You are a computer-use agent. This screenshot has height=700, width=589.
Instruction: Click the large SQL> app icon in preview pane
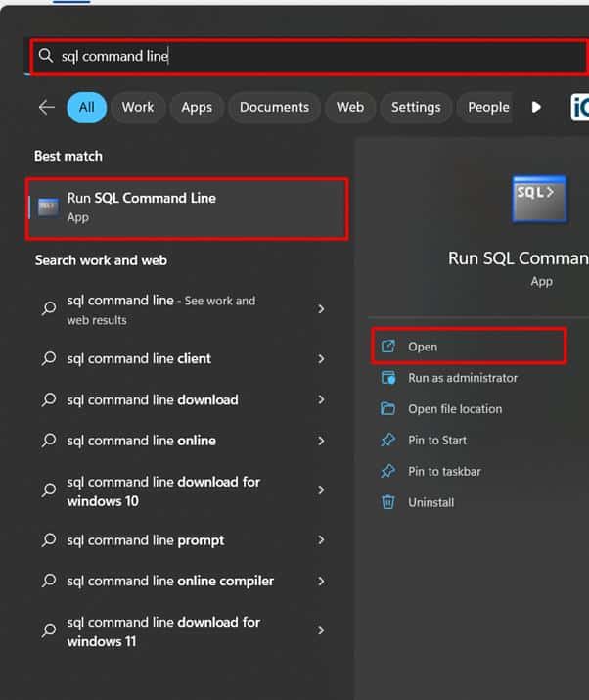tap(539, 199)
